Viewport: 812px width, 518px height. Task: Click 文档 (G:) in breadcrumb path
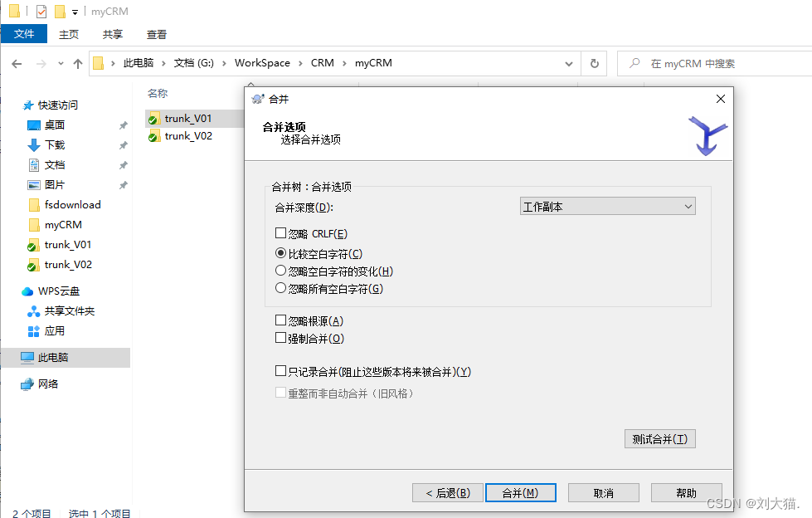(x=194, y=63)
